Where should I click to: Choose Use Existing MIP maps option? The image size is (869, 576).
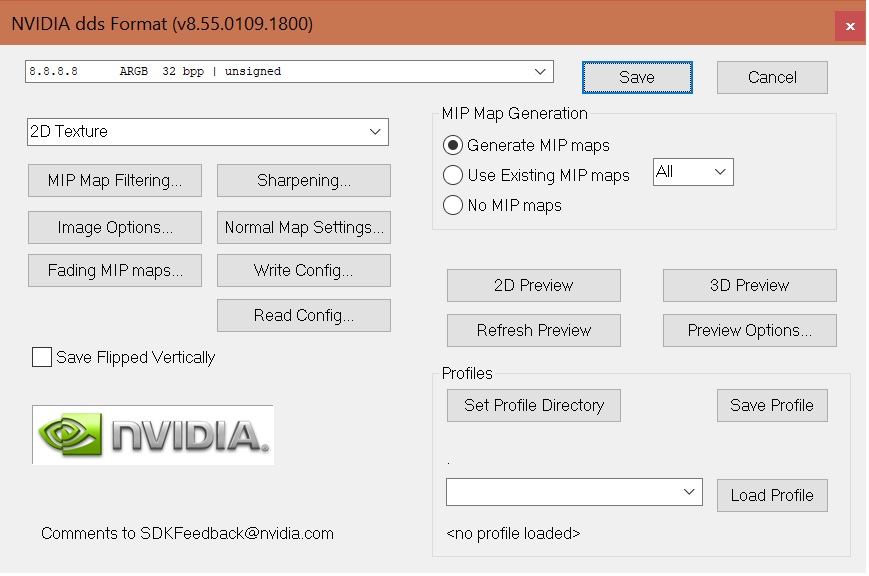coord(453,175)
